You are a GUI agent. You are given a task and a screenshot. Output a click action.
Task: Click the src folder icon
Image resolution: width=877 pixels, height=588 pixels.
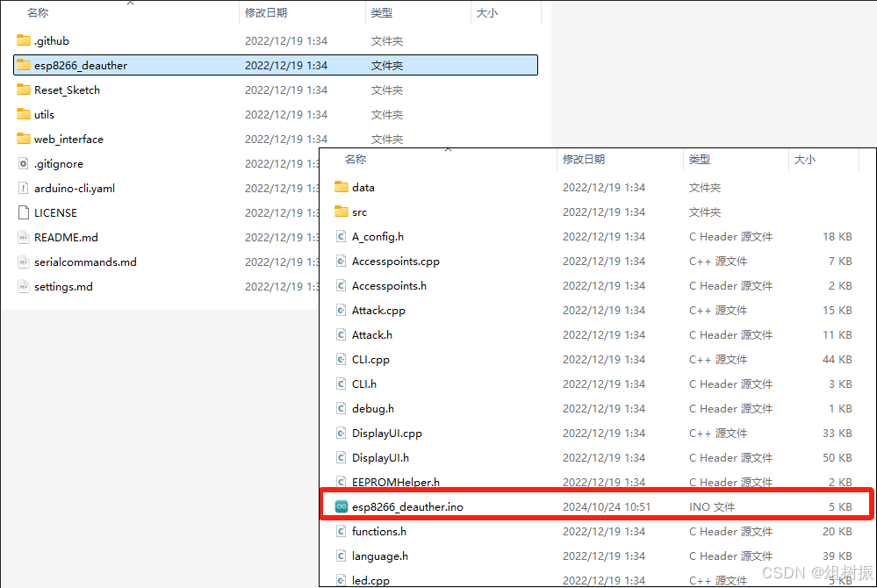341,212
